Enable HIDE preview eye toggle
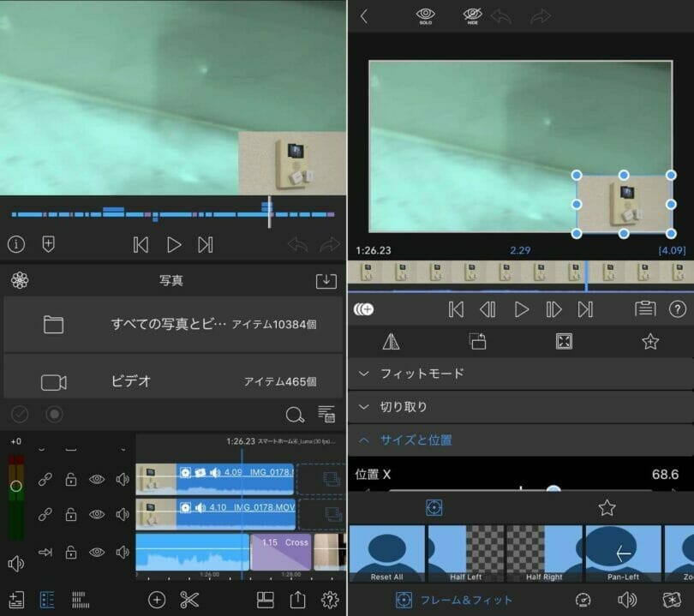This screenshot has height=616, width=694. 473,16
